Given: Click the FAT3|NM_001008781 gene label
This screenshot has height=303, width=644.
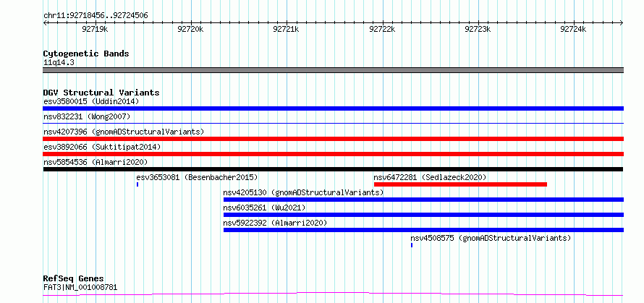Looking at the screenshot, I should coord(80,287).
